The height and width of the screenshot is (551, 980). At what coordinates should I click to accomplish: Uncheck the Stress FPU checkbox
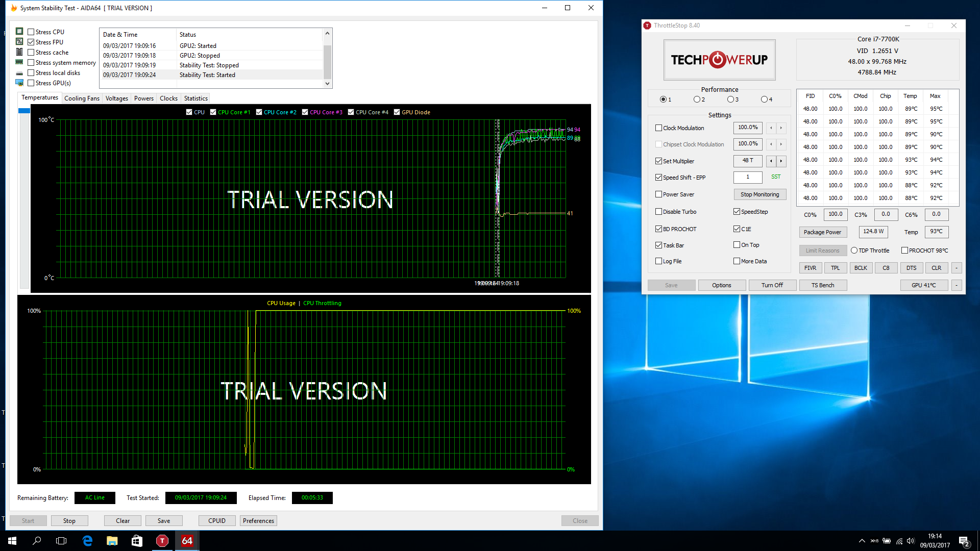coord(31,42)
